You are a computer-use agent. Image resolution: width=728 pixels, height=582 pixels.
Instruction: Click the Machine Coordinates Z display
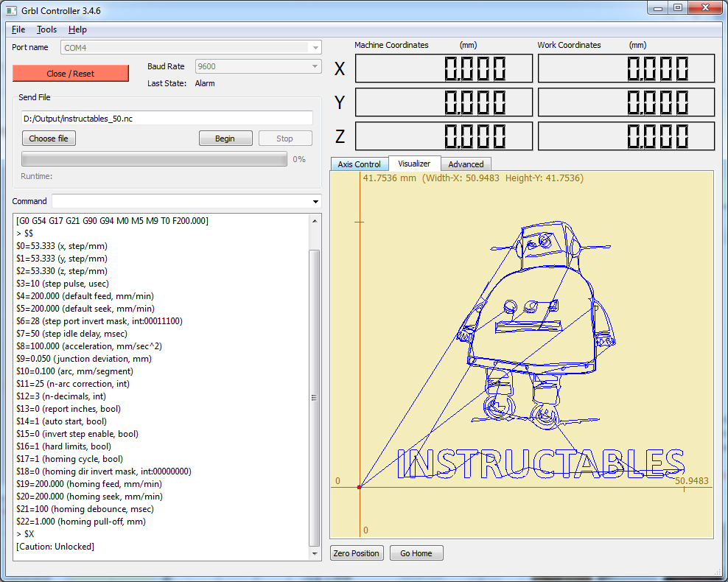[444, 136]
